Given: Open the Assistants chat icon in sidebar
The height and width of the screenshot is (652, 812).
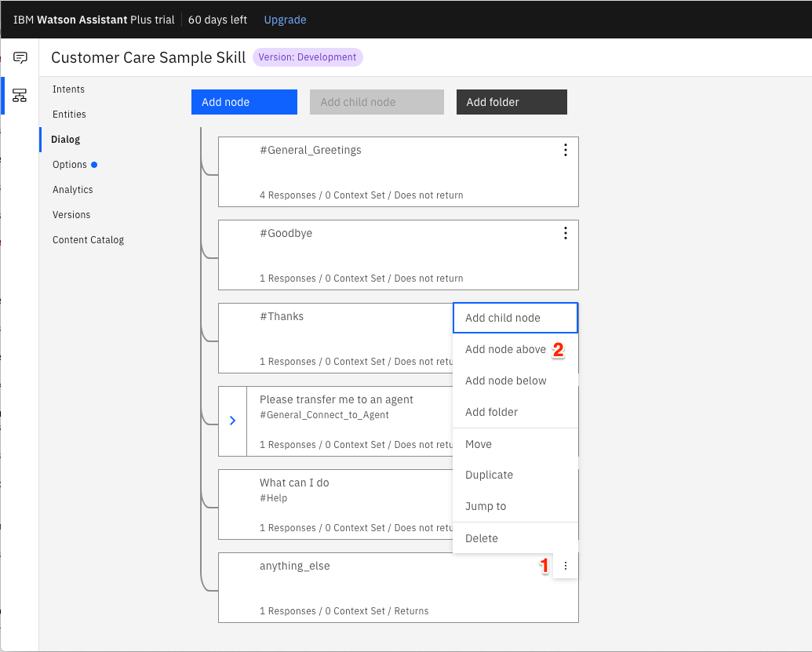Looking at the screenshot, I should click(x=20, y=57).
